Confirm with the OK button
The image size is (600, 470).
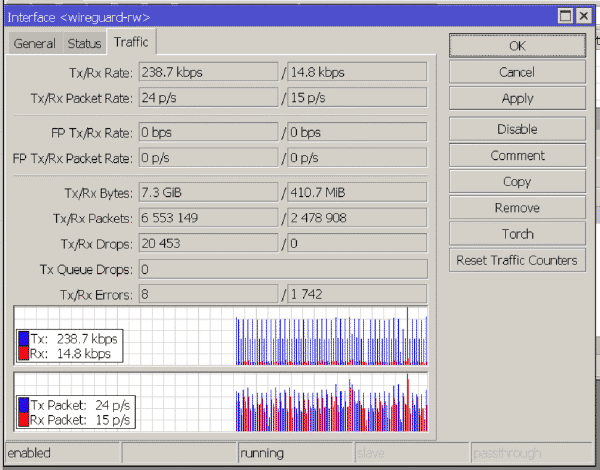click(517, 46)
